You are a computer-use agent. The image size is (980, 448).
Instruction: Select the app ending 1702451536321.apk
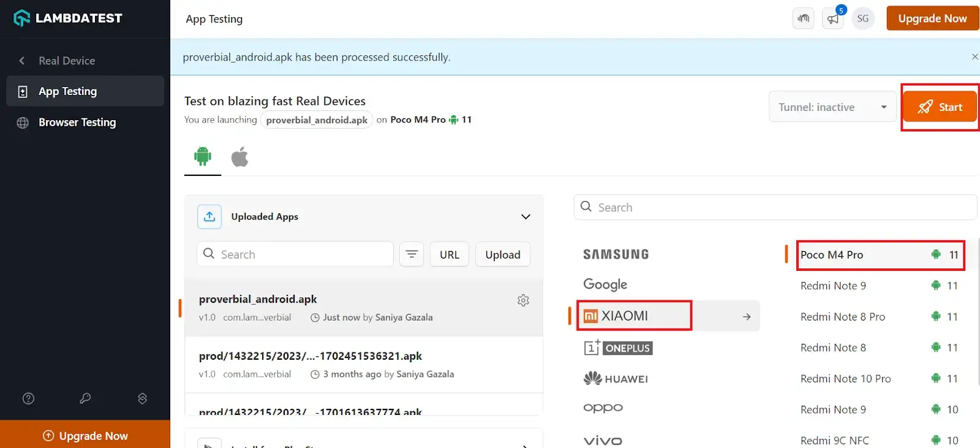[x=364, y=365]
